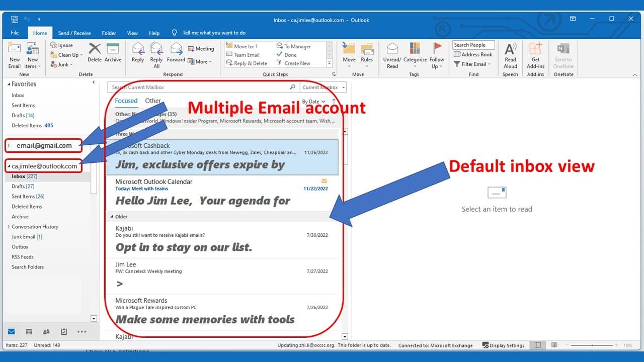Expand the Conversation History folder

[9, 227]
